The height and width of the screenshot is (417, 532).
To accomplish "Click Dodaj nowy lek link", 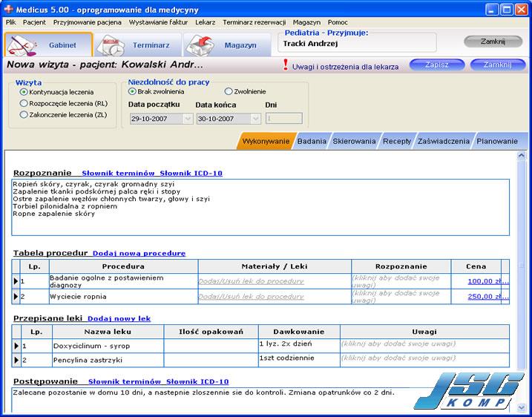I will 119,318.
